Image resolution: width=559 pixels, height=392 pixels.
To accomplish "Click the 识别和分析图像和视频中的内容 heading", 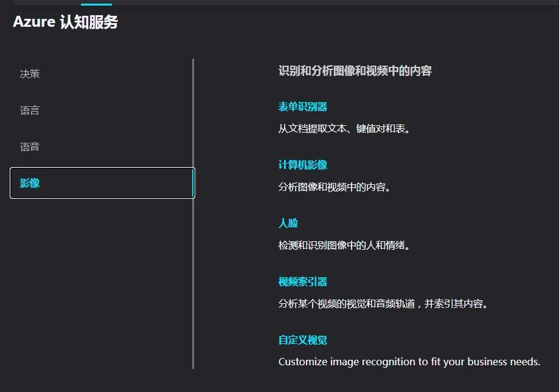I will click(355, 70).
